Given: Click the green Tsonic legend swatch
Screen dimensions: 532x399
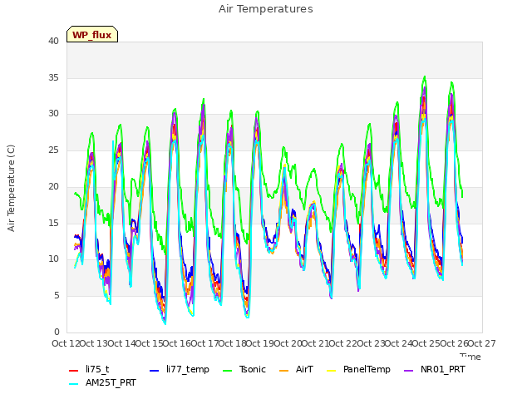Looking at the screenshot, I should click(x=228, y=370).
